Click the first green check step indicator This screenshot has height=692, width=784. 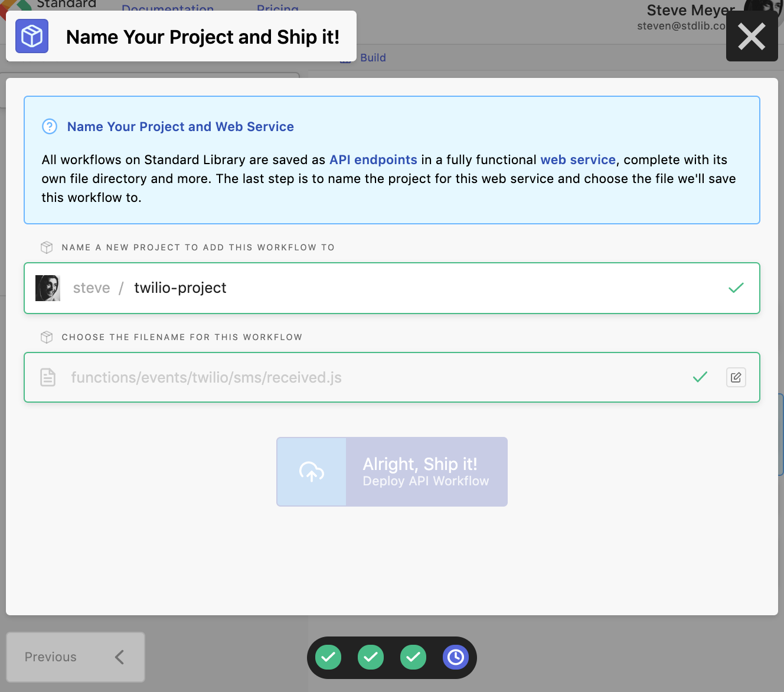click(328, 657)
